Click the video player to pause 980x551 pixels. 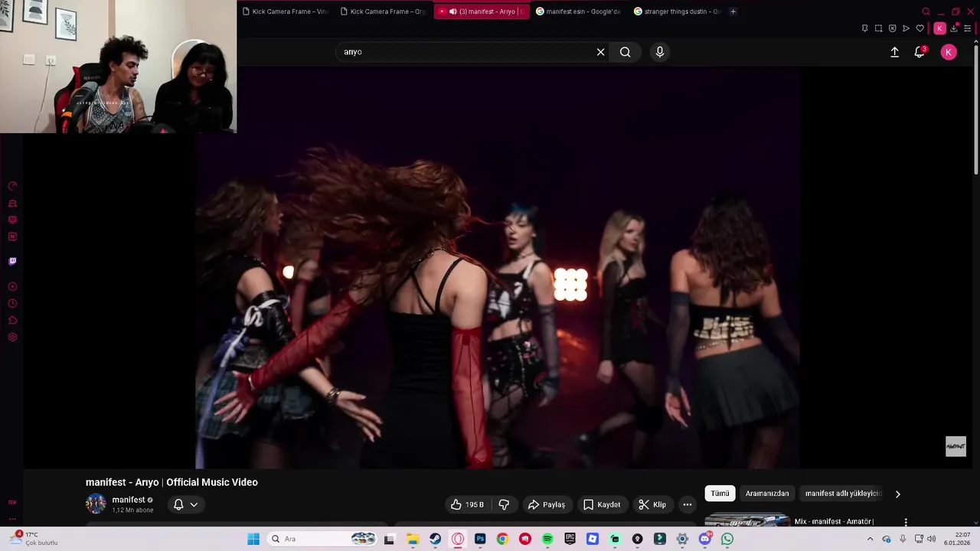point(498,268)
